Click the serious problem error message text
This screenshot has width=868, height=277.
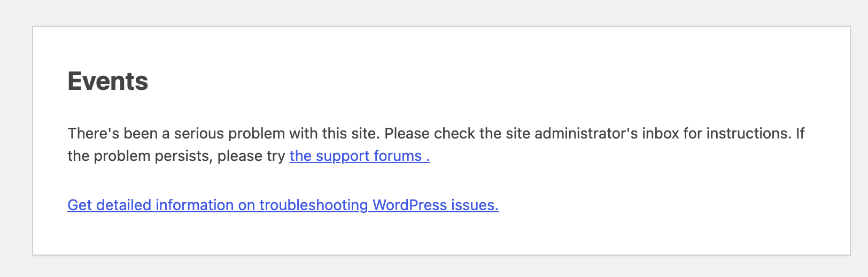[436, 144]
